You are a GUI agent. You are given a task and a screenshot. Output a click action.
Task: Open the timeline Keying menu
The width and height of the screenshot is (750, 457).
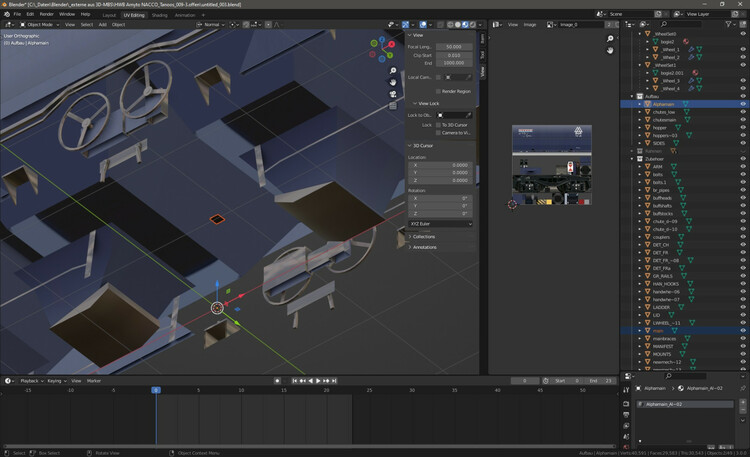(x=56, y=381)
